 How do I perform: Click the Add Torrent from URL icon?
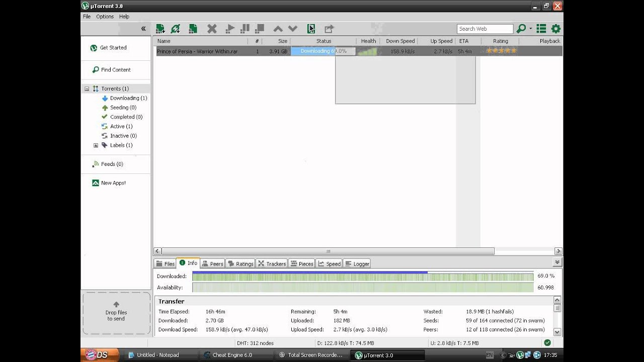pyautogui.click(x=175, y=29)
